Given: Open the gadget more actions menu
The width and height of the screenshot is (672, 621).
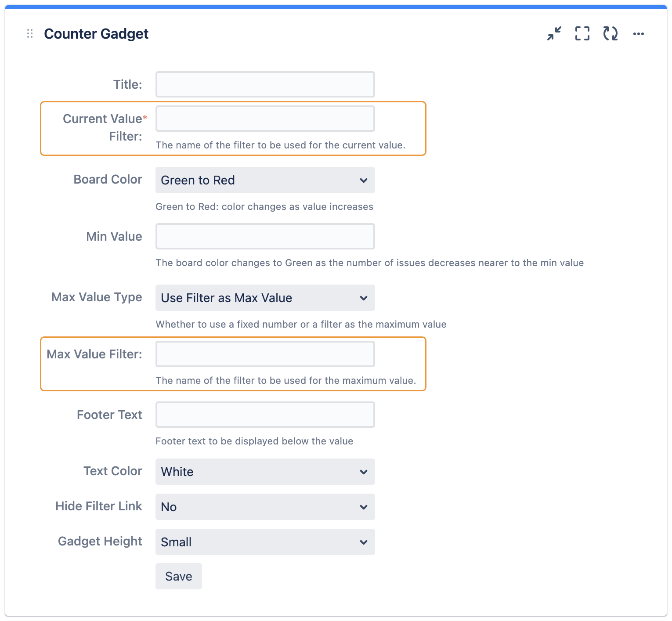Looking at the screenshot, I should pos(639,34).
